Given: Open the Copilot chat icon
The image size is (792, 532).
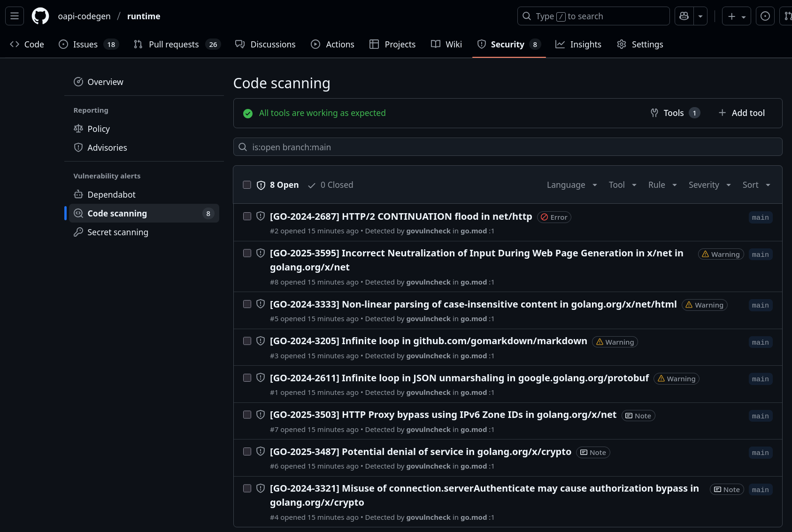Looking at the screenshot, I should click(x=684, y=16).
